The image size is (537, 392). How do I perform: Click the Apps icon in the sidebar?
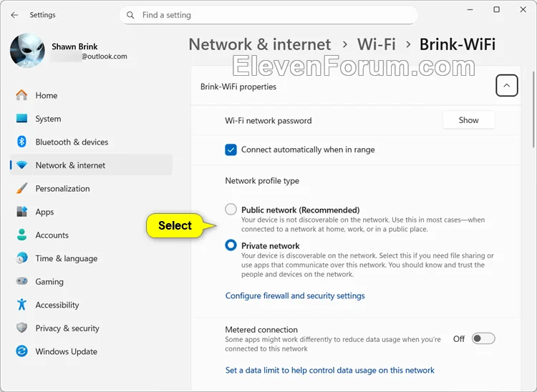point(21,212)
